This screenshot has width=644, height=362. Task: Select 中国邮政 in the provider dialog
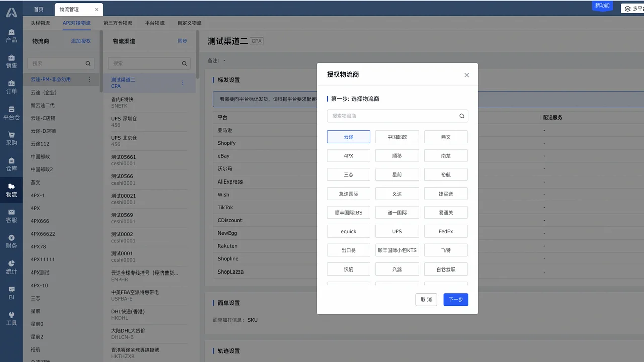[x=397, y=137]
